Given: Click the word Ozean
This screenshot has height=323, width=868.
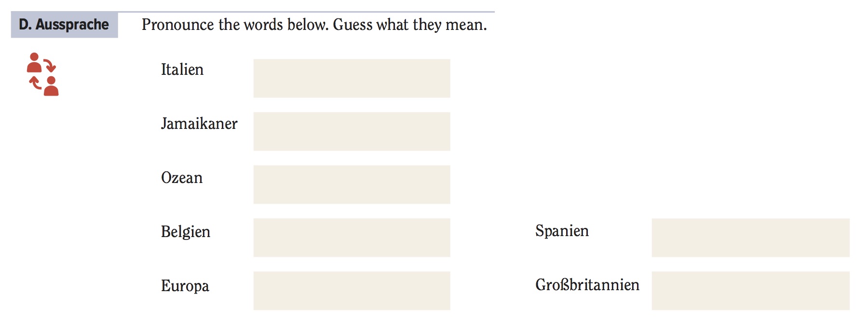Looking at the screenshot, I should tap(182, 178).
